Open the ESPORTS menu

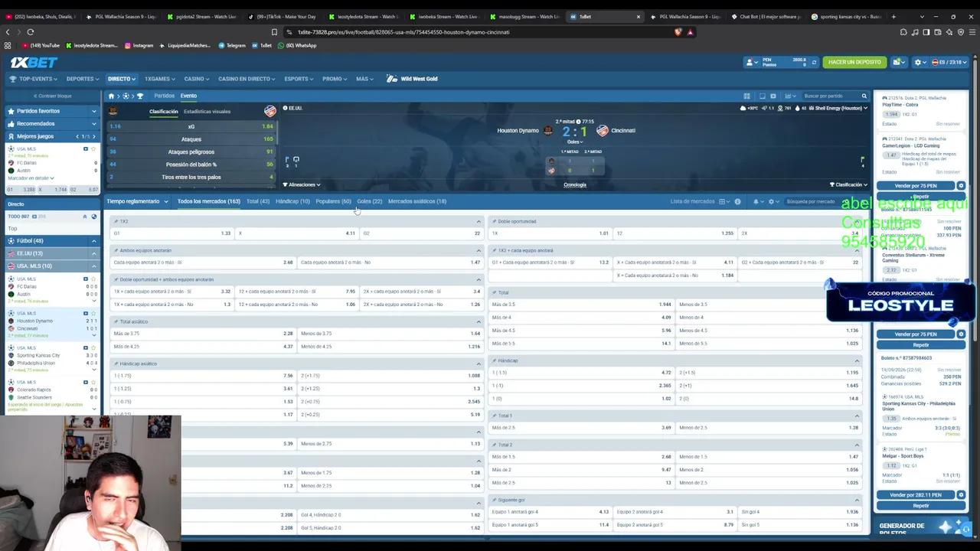[299, 79]
